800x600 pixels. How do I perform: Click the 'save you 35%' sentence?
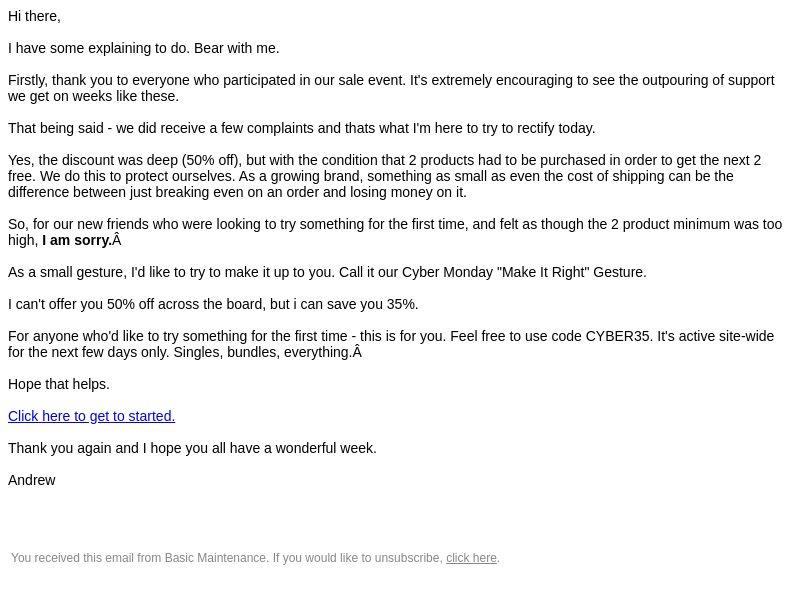(213, 304)
